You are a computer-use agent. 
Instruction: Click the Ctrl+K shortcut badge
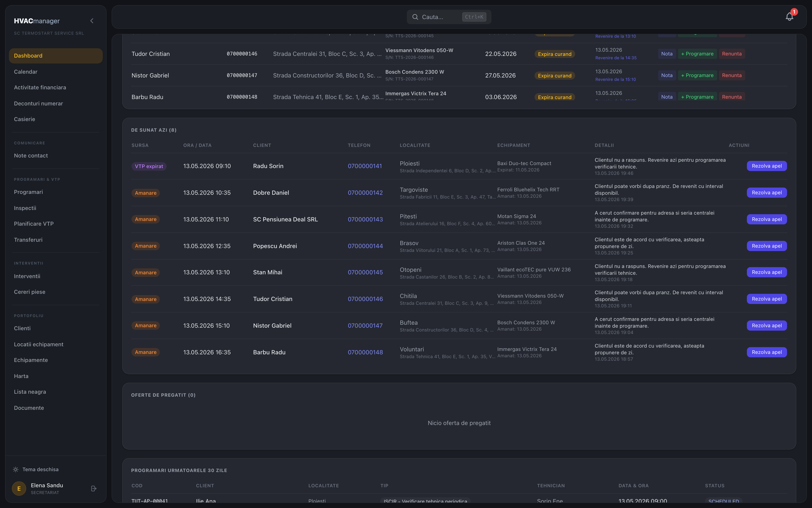pos(474,17)
